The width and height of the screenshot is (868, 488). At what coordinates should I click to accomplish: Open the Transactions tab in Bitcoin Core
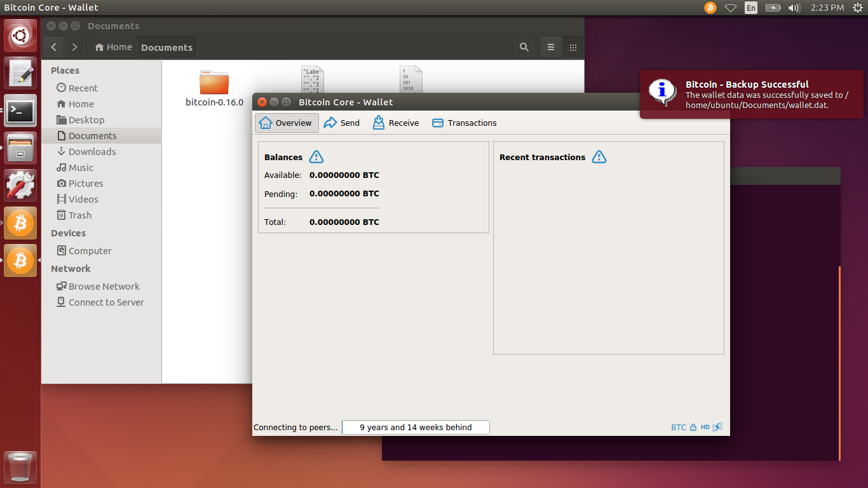point(465,123)
